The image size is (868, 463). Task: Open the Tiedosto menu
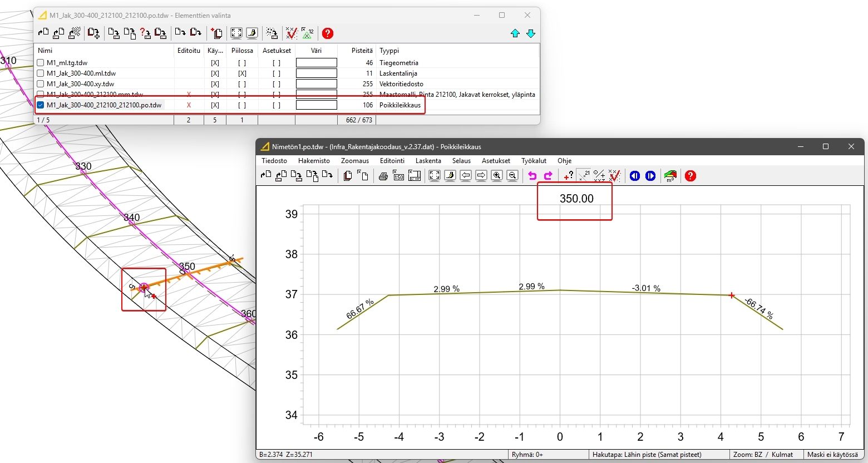pos(274,161)
